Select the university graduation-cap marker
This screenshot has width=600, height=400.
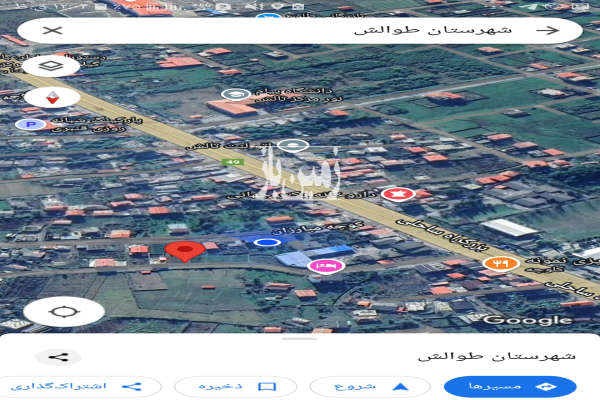(x=236, y=94)
